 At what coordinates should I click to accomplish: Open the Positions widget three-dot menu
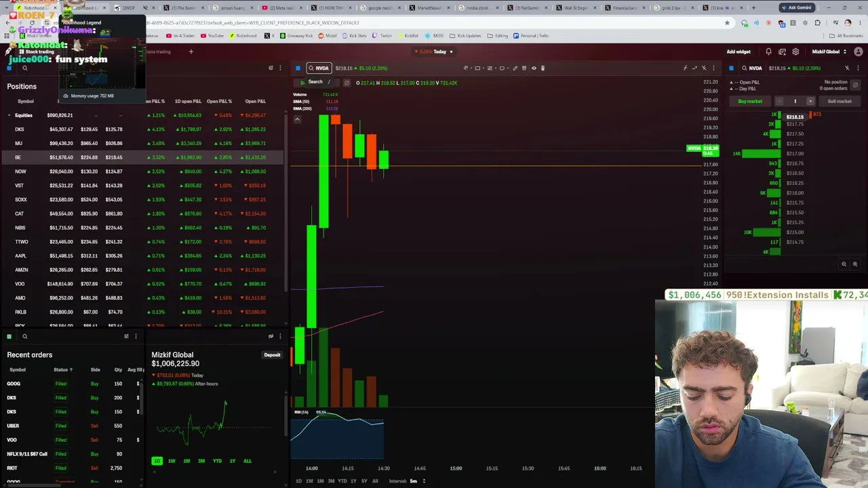[x=280, y=68]
